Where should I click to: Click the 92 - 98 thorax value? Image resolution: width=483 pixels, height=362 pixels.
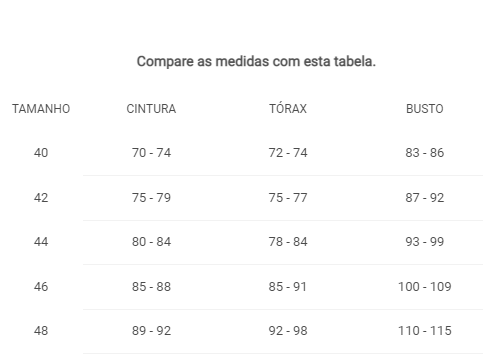288,331
